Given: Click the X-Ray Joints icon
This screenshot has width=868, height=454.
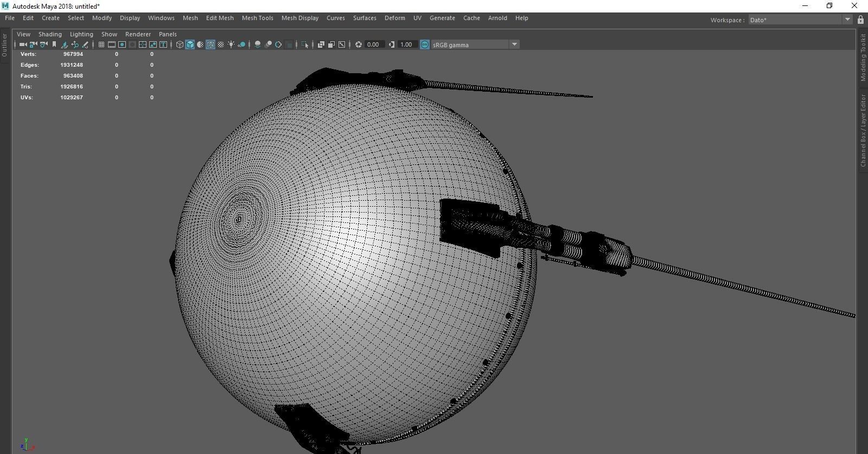Looking at the screenshot, I should (x=342, y=44).
